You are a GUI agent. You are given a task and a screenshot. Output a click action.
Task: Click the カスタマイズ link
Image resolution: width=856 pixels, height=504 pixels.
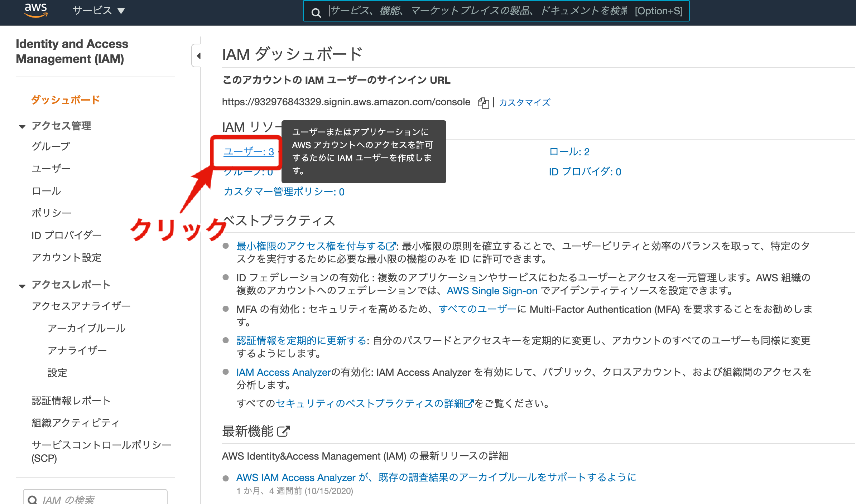(524, 103)
